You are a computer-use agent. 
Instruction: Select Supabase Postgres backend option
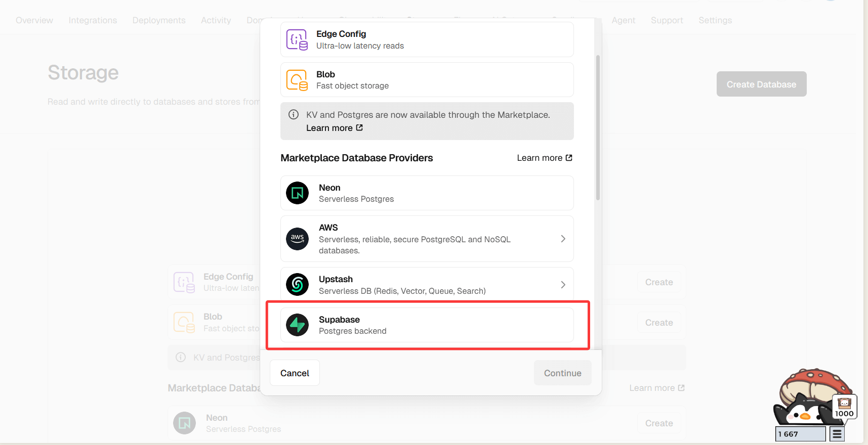pos(427,325)
